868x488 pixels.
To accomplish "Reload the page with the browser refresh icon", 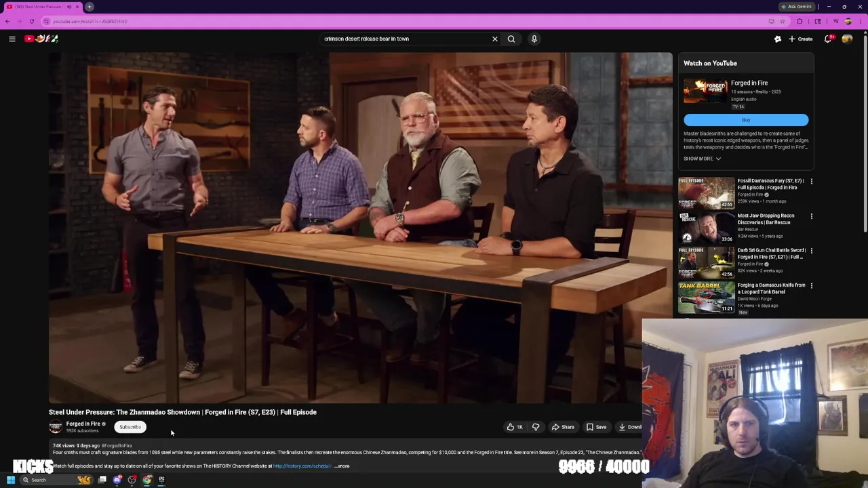I will (x=31, y=21).
